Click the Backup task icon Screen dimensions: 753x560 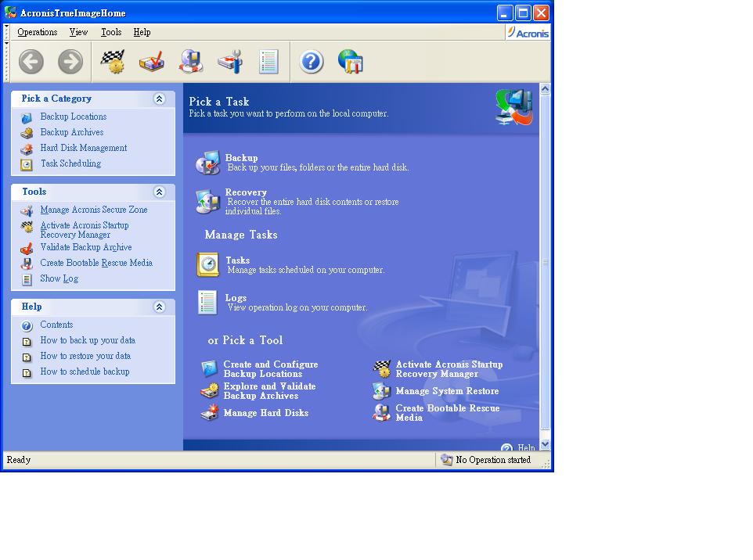point(208,162)
